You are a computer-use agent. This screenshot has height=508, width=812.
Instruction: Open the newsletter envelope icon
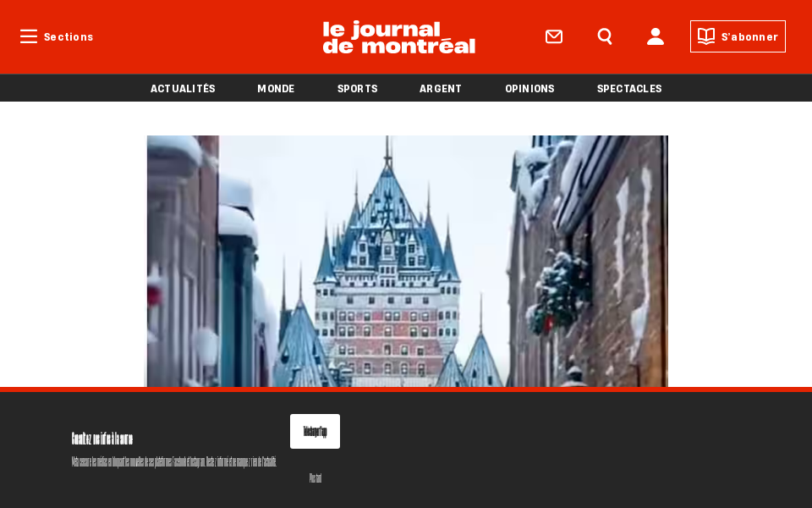tap(554, 36)
